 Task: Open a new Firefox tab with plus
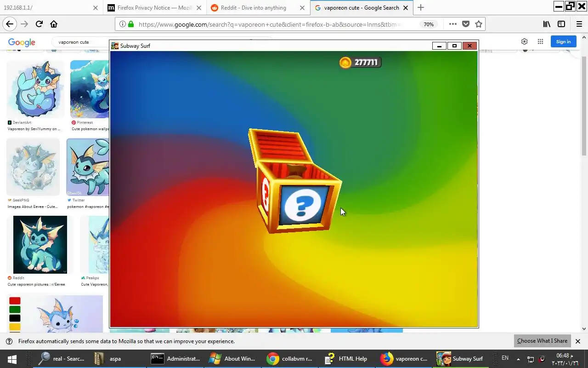pyautogui.click(x=421, y=7)
